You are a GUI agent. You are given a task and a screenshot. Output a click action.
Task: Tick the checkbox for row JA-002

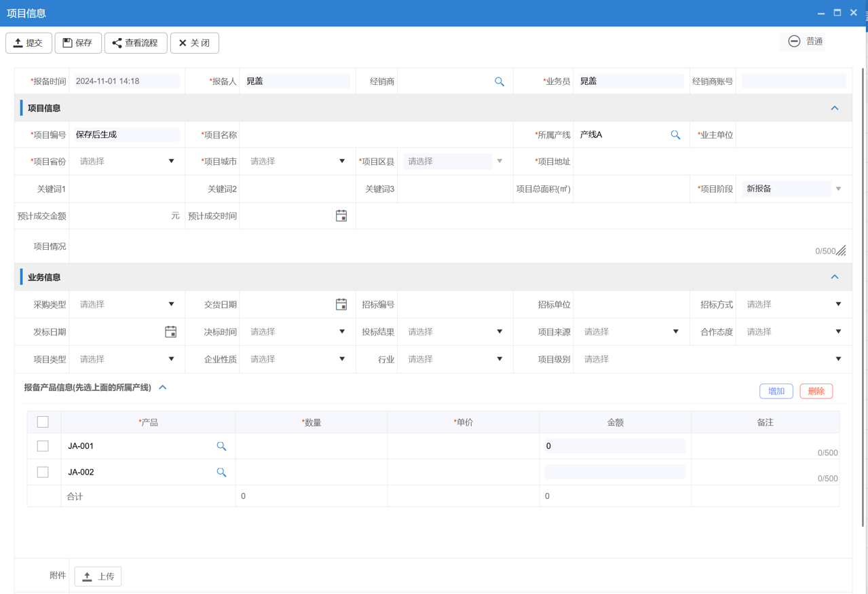pyautogui.click(x=43, y=472)
